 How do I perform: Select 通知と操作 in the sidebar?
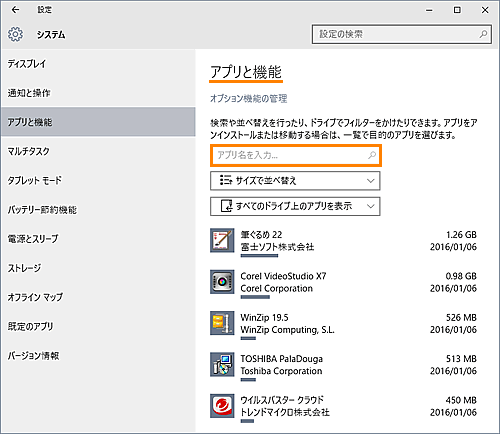(x=98, y=93)
